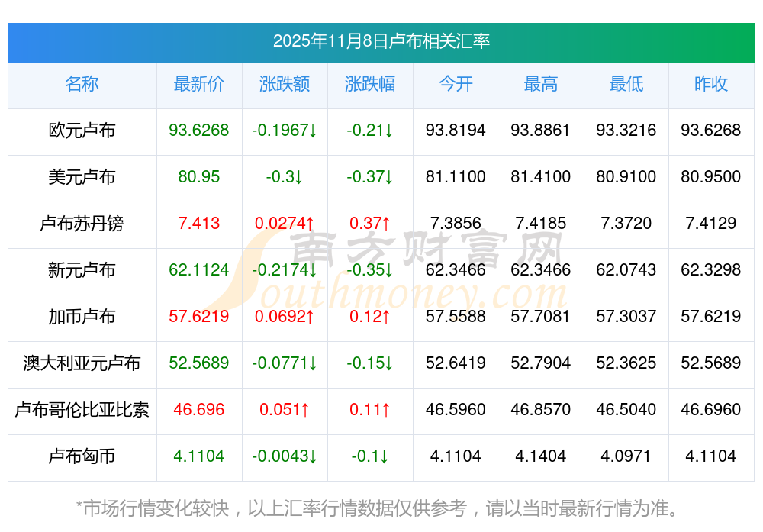
Task: Click the 最高 column header
Action: click(x=541, y=84)
